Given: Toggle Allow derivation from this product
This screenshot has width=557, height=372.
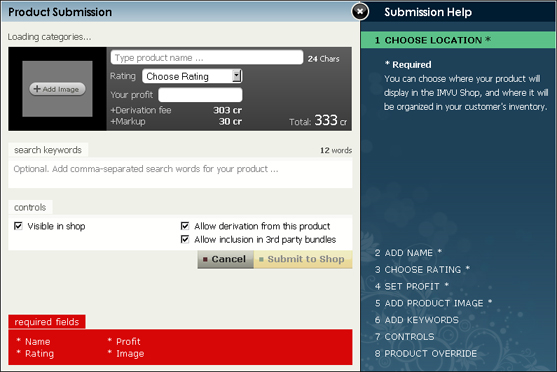Looking at the screenshot, I should (x=185, y=226).
